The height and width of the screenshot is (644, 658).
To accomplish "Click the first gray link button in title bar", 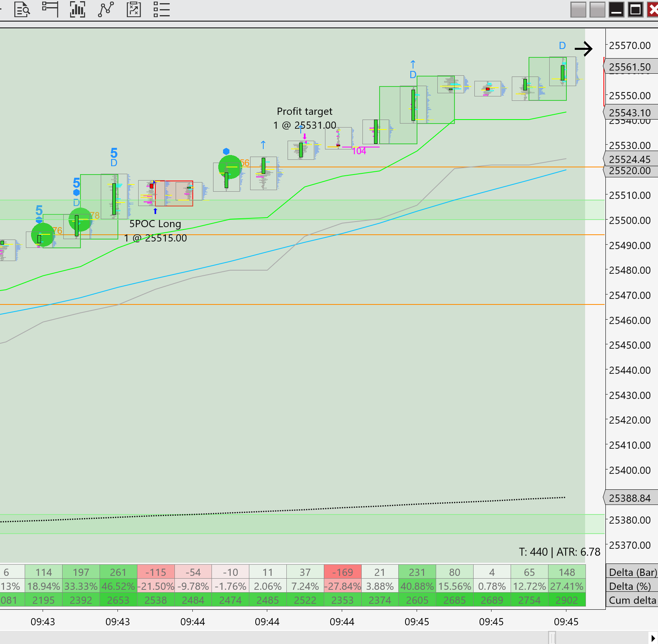I will pyautogui.click(x=578, y=10).
